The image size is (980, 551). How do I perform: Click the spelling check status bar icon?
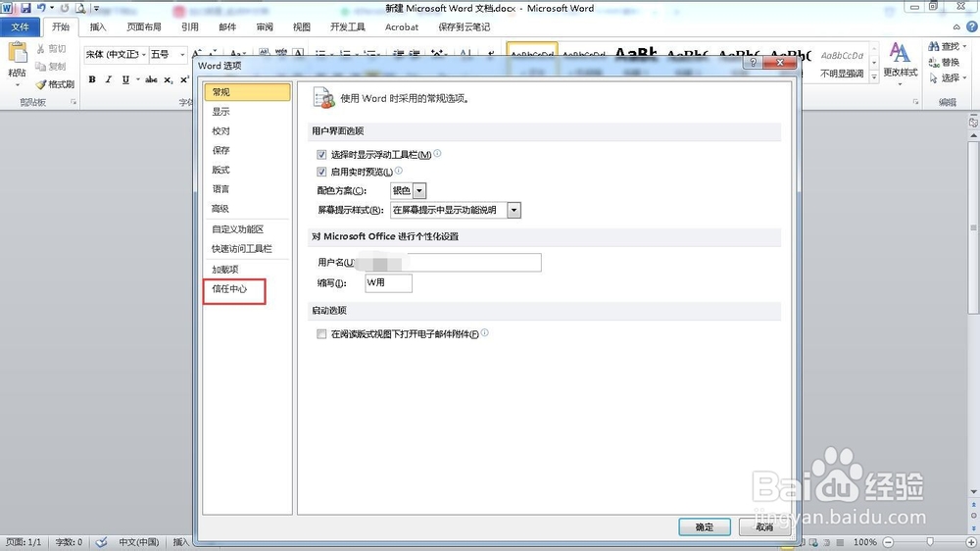(101, 542)
